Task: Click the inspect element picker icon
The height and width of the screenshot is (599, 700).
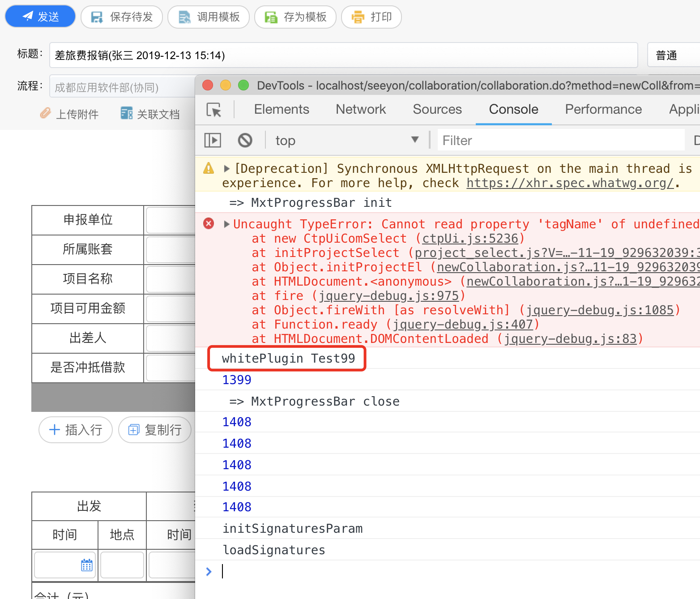Action: 214,110
